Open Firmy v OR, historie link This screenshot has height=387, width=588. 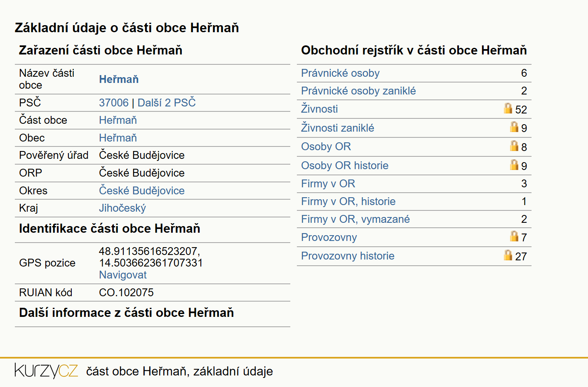click(348, 201)
